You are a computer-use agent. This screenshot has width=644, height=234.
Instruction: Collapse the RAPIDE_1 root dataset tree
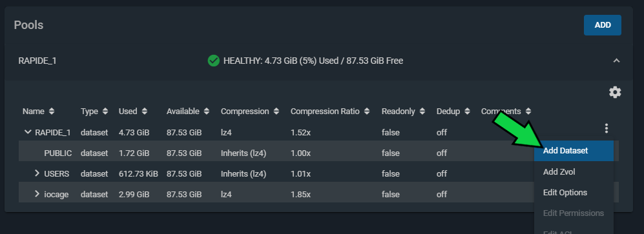28,132
